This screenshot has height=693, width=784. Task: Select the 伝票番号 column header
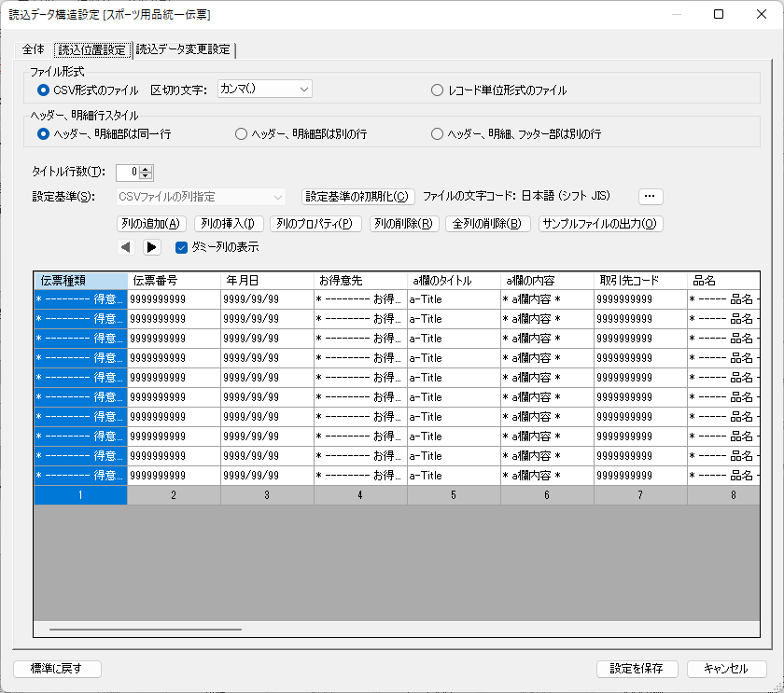pyautogui.click(x=174, y=281)
